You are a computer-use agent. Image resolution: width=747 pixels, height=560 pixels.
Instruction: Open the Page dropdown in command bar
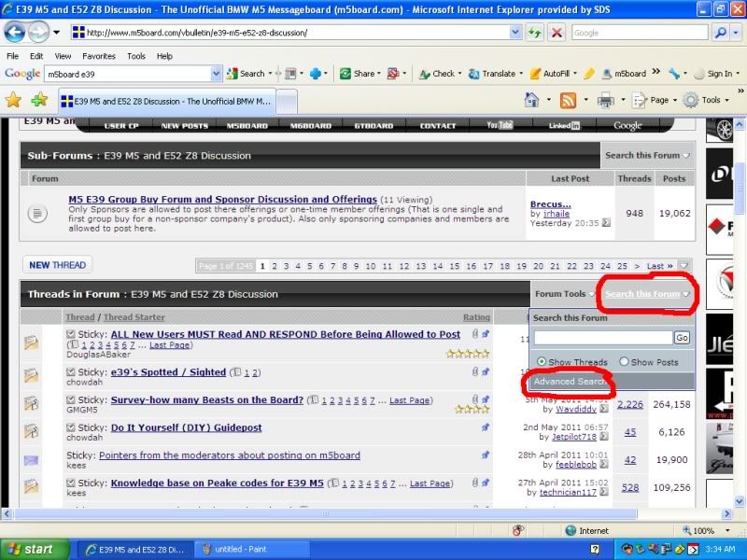point(654,100)
